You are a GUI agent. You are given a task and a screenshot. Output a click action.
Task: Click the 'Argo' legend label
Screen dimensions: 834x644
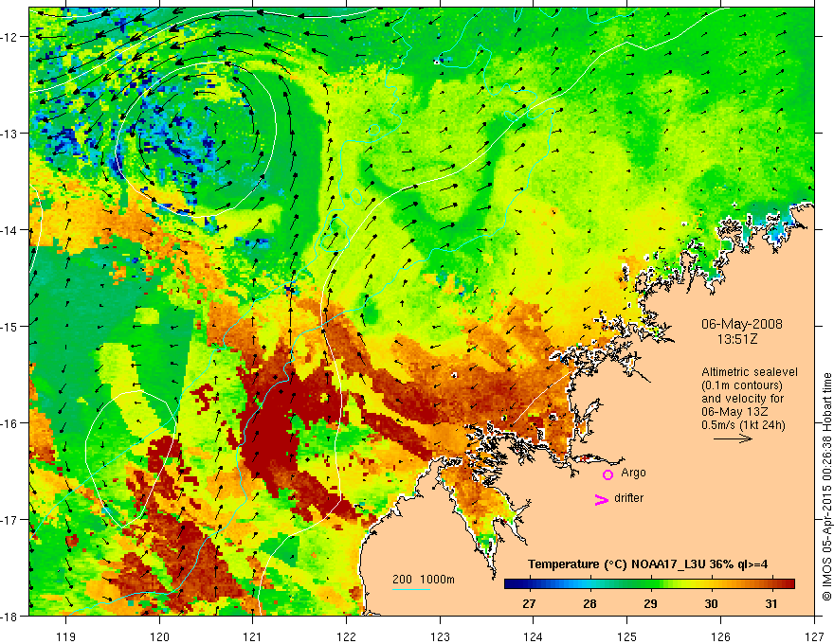pos(633,473)
